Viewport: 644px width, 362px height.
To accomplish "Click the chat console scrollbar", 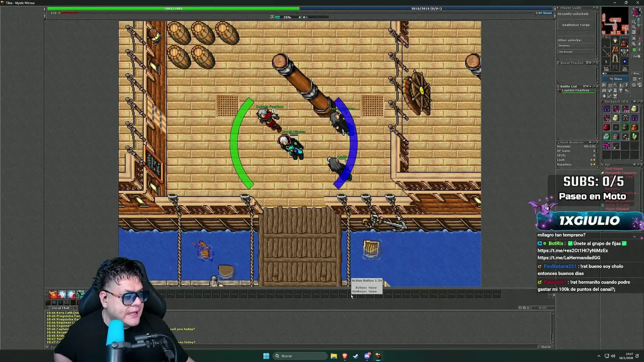I will coord(552,327).
